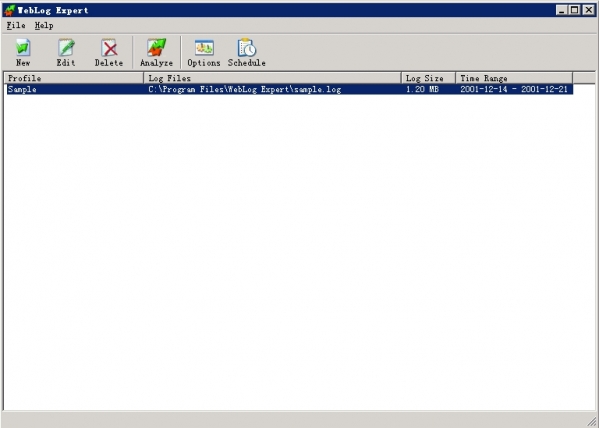
Task: Minimize the WebLog Expert window
Action: [561, 10]
